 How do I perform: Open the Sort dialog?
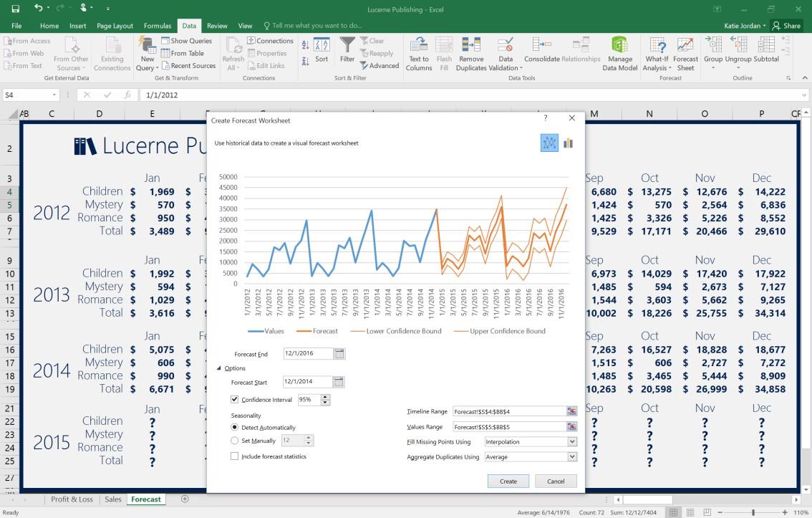tap(322, 50)
